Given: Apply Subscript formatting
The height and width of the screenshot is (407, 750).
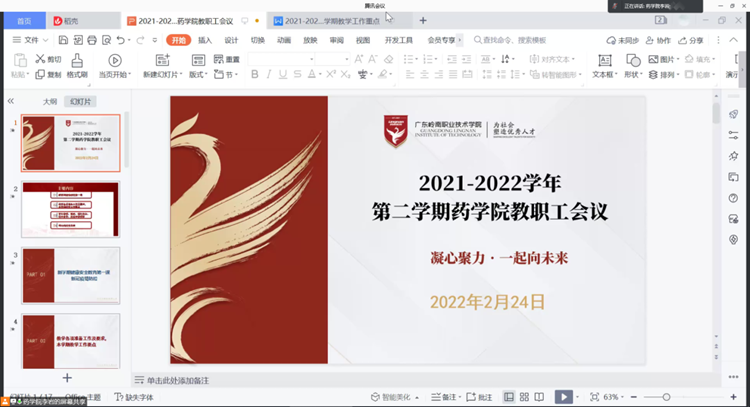Looking at the screenshot, I should tap(345, 74).
